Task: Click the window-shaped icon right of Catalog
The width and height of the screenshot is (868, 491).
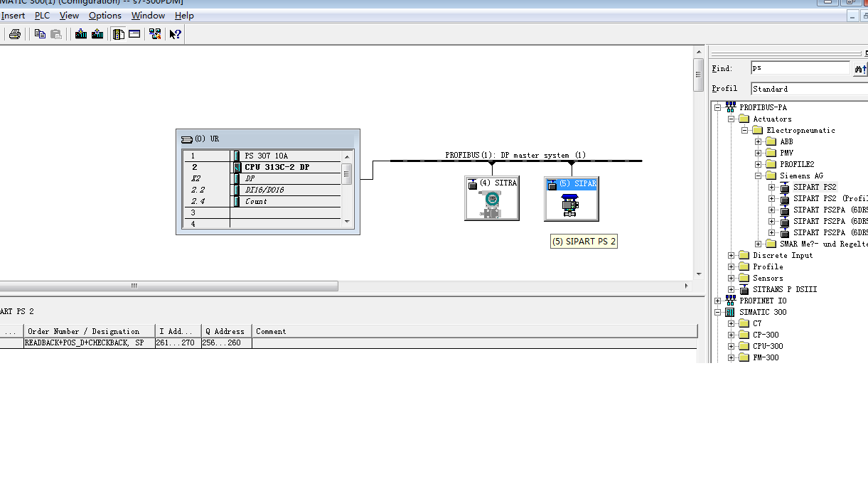Action: [x=134, y=33]
